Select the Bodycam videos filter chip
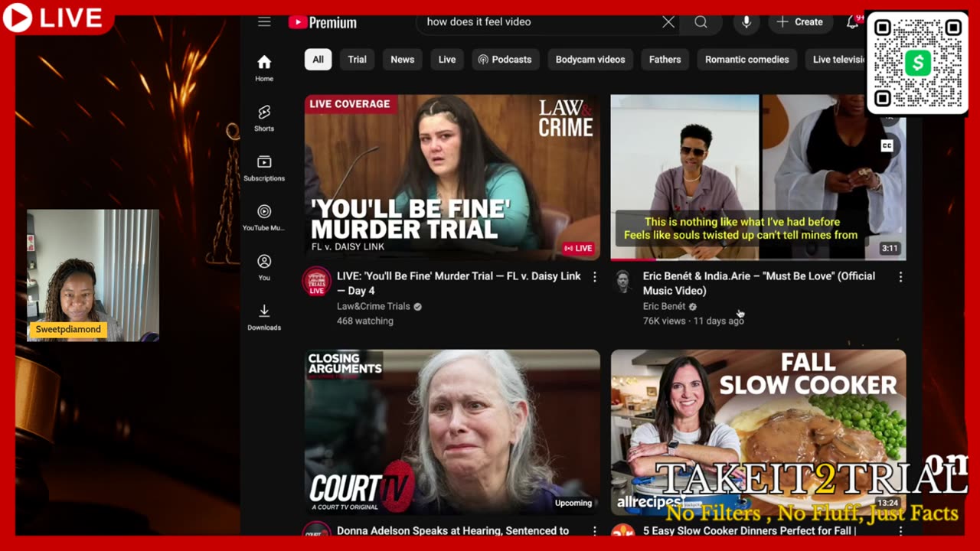 [x=590, y=60]
